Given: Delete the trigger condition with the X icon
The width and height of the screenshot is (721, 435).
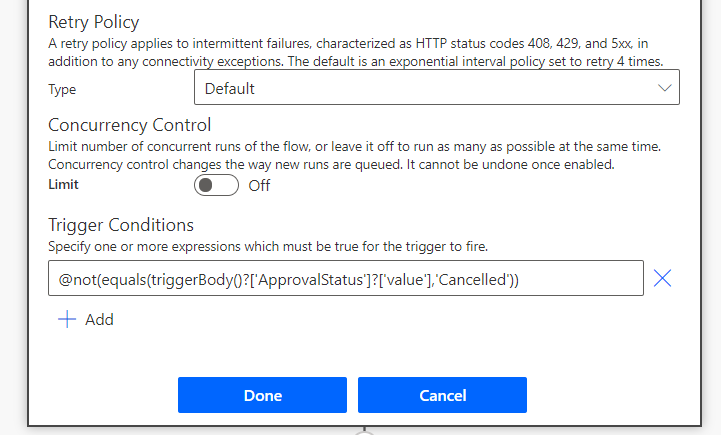Looking at the screenshot, I should pyautogui.click(x=662, y=279).
